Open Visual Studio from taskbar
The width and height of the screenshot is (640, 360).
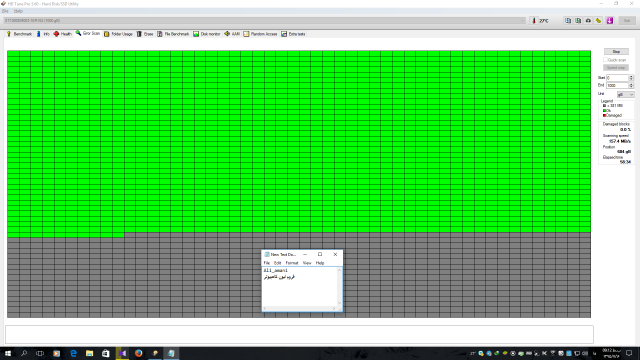click(x=122, y=353)
